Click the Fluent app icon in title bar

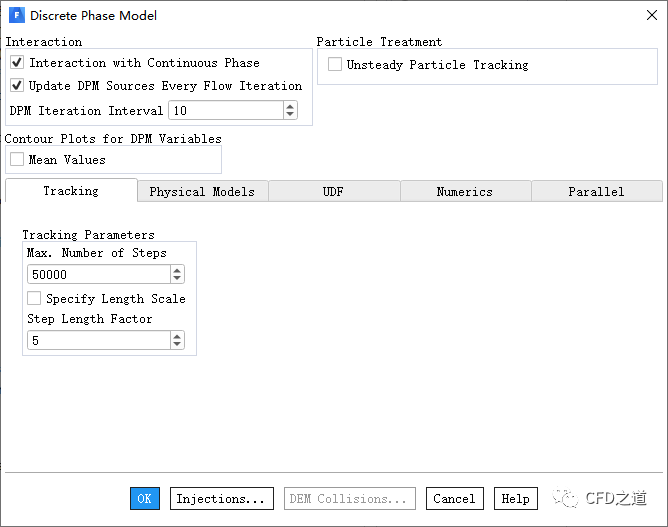tap(16, 15)
